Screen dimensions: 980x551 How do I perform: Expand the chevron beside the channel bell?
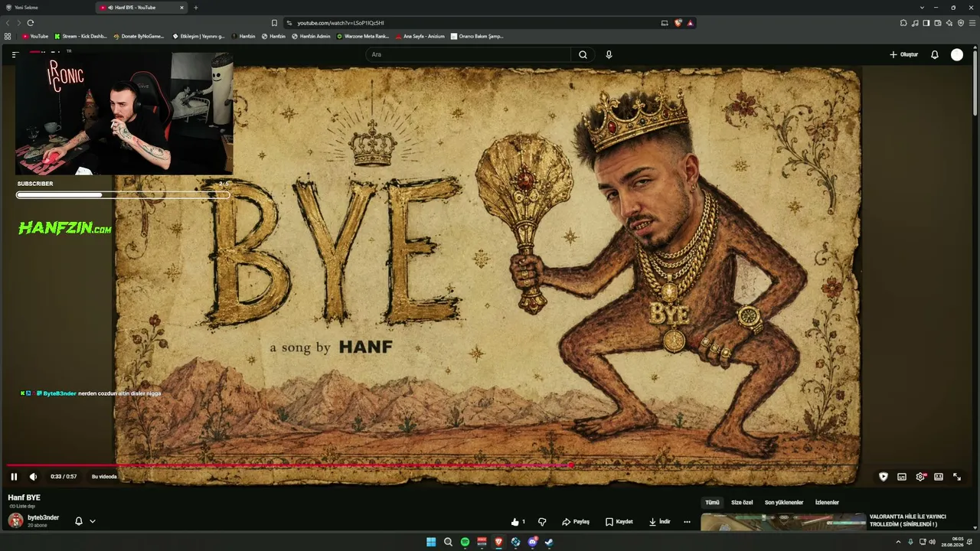(x=93, y=521)
